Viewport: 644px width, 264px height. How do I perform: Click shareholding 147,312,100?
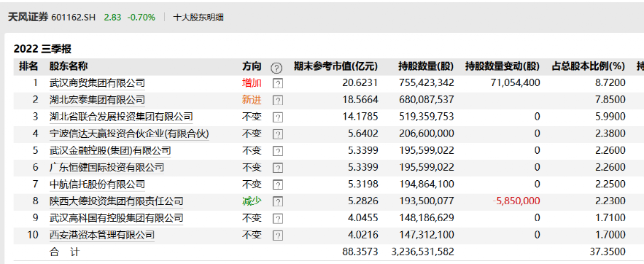(427, 235)
